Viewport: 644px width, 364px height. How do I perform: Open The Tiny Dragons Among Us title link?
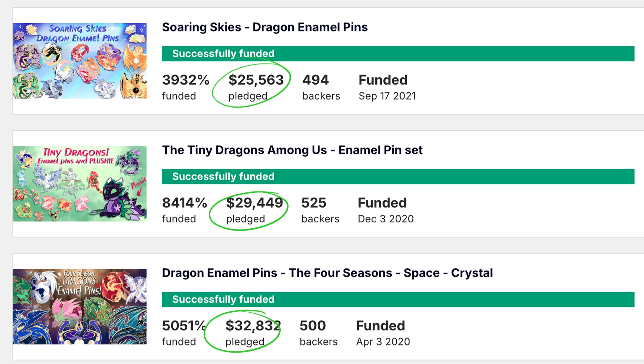(292, 150)
